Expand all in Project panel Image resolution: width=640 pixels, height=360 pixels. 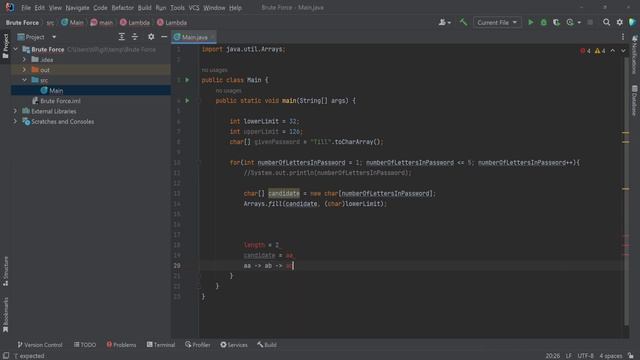122,37
